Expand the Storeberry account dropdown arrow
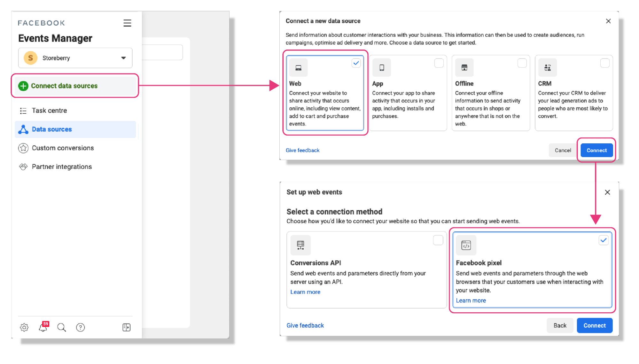This screenshot has height=364, width=639. [x=123, y=58]
